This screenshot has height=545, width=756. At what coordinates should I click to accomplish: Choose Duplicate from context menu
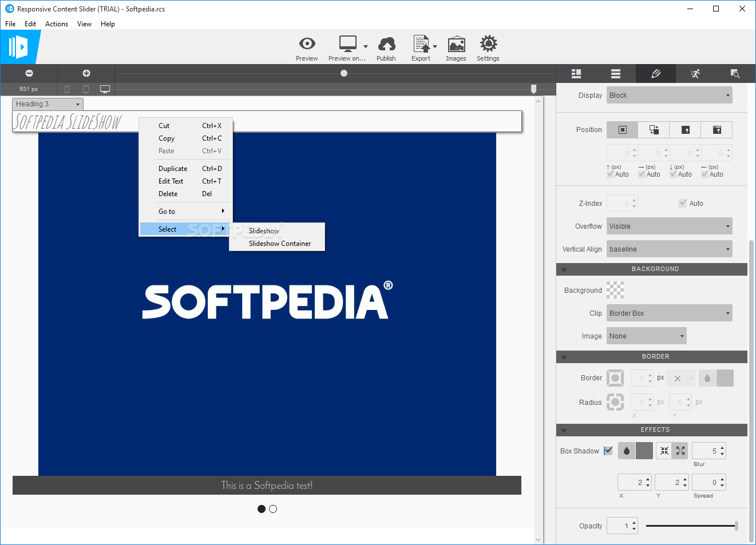[186, 169]
